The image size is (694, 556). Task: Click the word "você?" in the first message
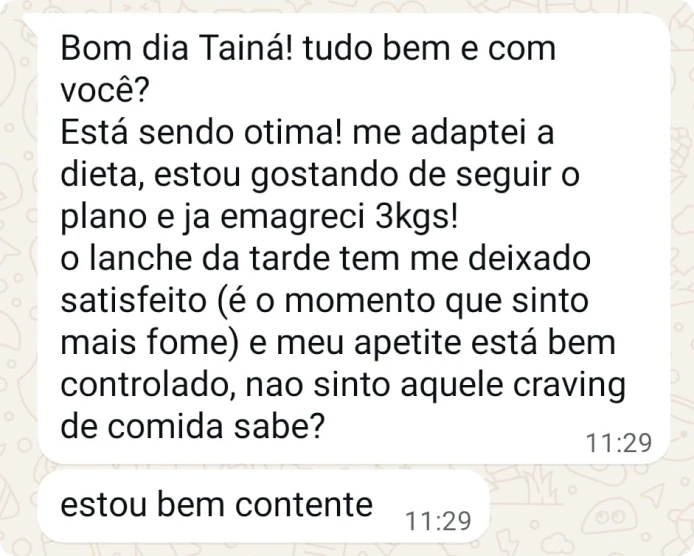(x=105, y=91)
